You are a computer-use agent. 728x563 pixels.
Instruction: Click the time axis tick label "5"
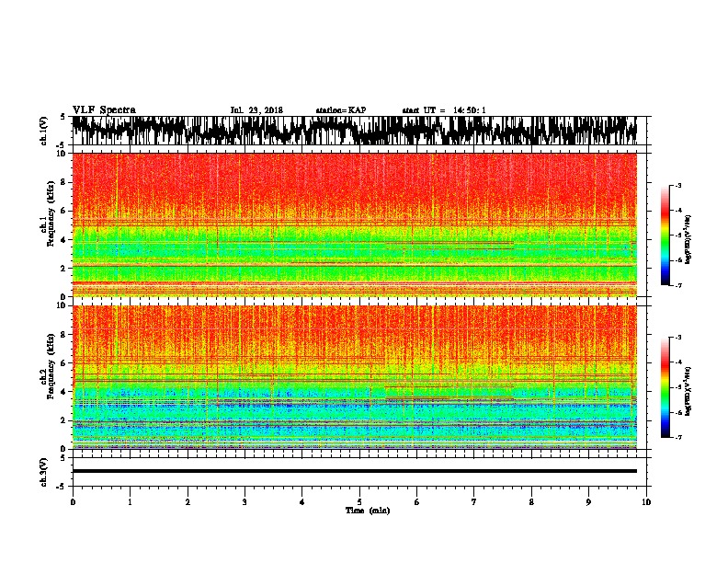[x=359, y=502]
